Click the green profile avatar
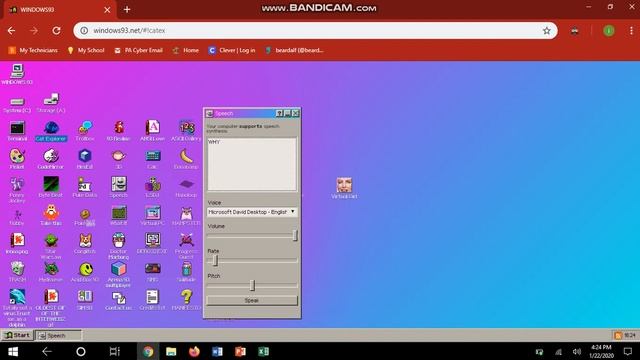640x360 pixels. (x=609, y=31)
